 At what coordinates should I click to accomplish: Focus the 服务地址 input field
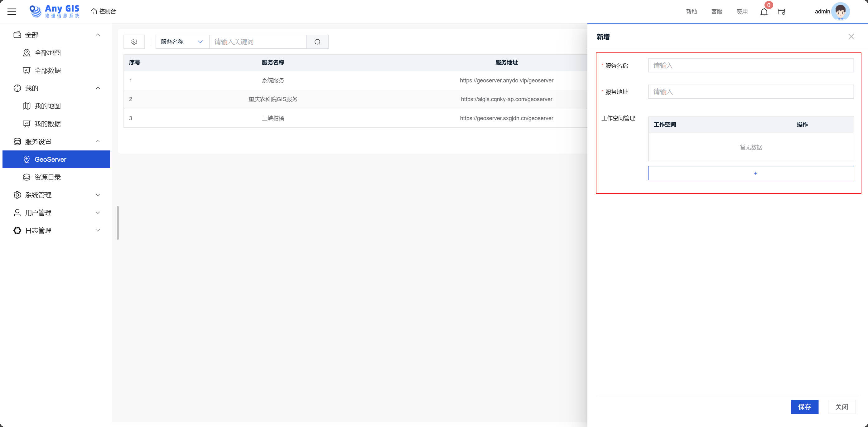click(751, 92)
